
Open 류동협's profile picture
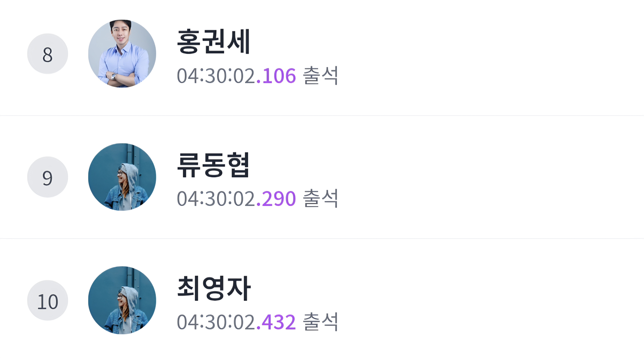coord(122,176)
